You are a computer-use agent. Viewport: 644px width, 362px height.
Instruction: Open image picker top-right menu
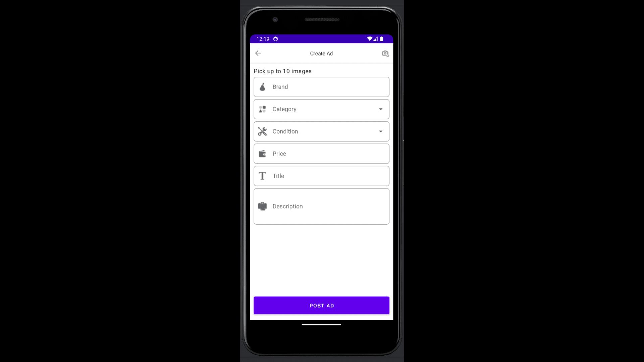click(384, 53)
